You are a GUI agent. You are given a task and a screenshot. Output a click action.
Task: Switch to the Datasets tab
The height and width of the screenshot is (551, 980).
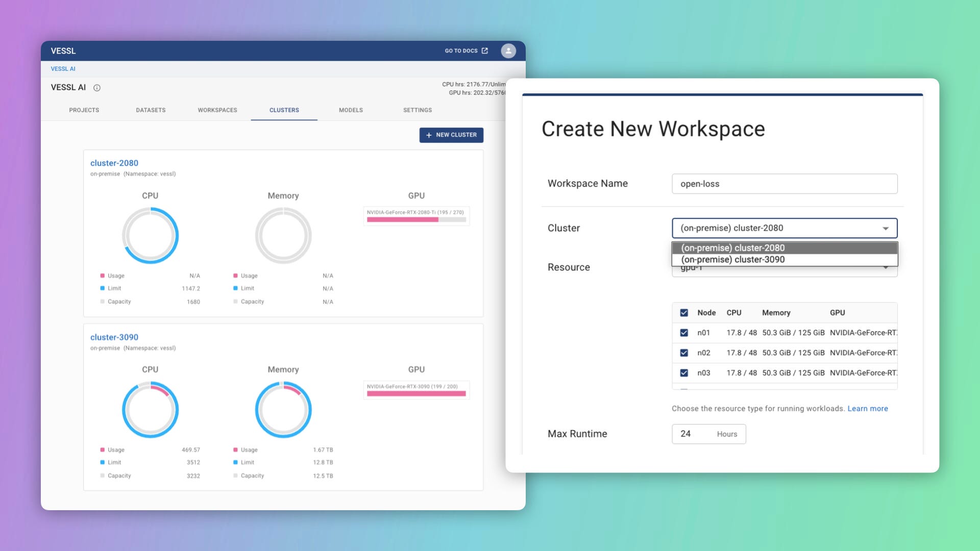[x=151, y=110]
